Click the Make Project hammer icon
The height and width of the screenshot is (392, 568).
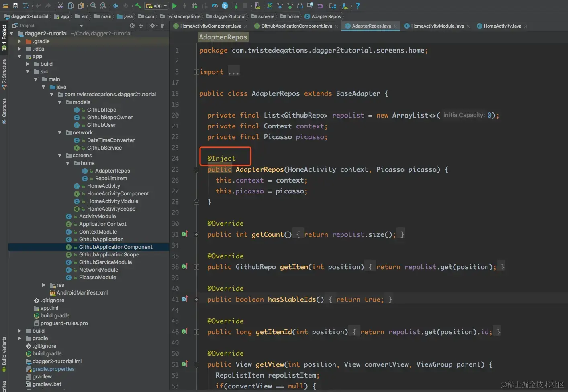(x=138, y=6)
